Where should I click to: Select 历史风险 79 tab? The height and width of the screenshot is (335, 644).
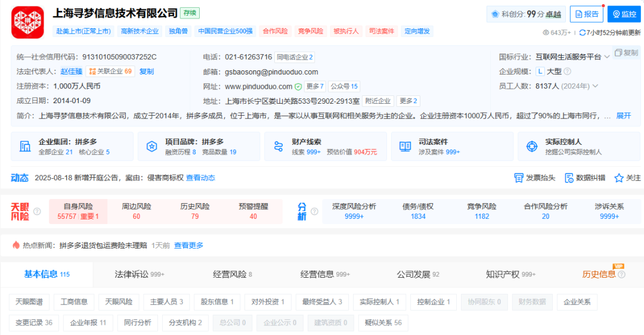(194, 212)
